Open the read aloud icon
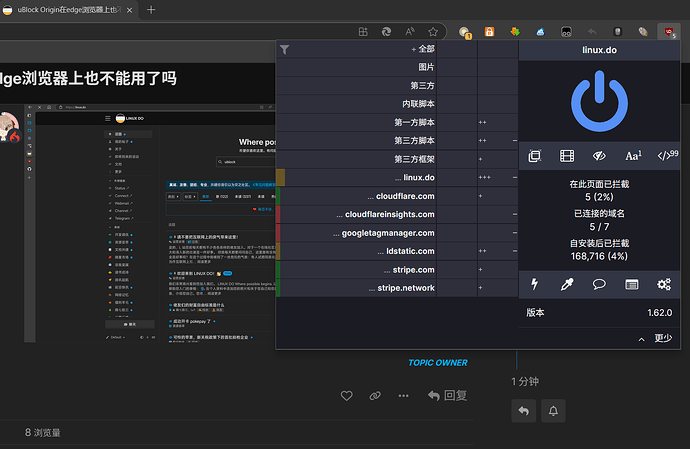Image resolution: width=690 pixels, height=449 pixels. 410,32
